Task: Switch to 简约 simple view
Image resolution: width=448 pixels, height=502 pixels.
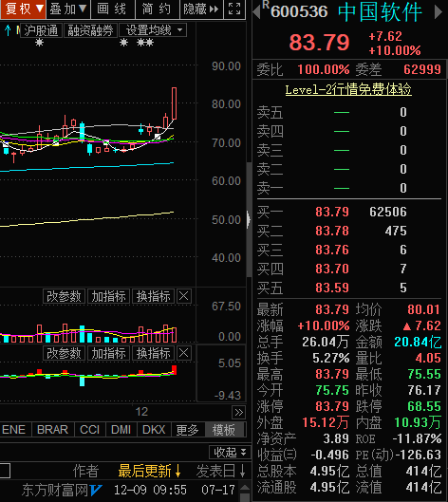Action: (x=157, y=9)
